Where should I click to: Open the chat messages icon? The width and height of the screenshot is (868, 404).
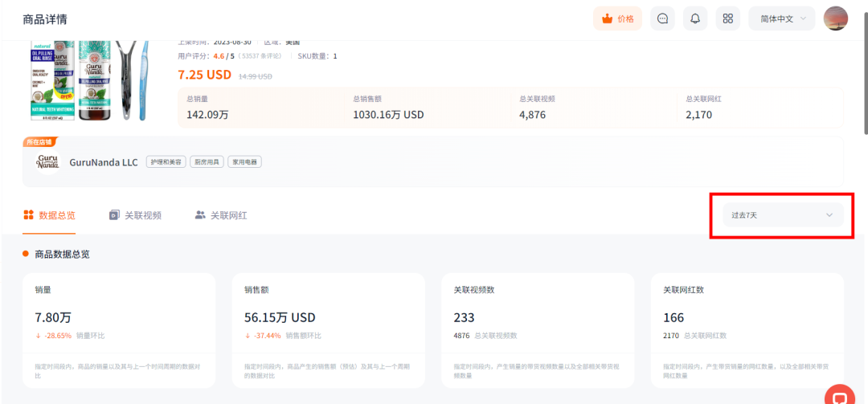point(662,18)
